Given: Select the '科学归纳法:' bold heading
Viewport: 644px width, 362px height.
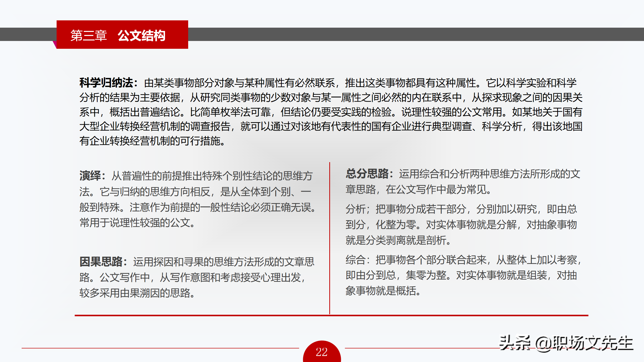Looking at the screenshot, I should click(x=108, y=83).
